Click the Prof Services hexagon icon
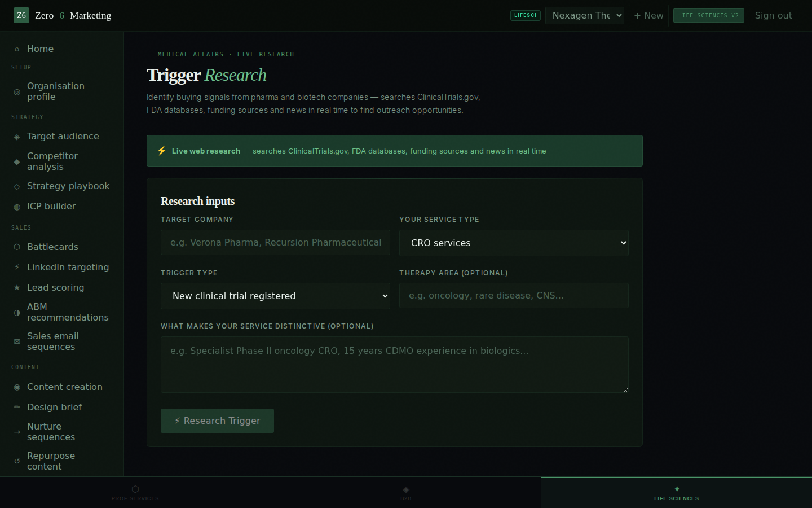The height and width of the screenshot is (508, 812). point(135,489)
